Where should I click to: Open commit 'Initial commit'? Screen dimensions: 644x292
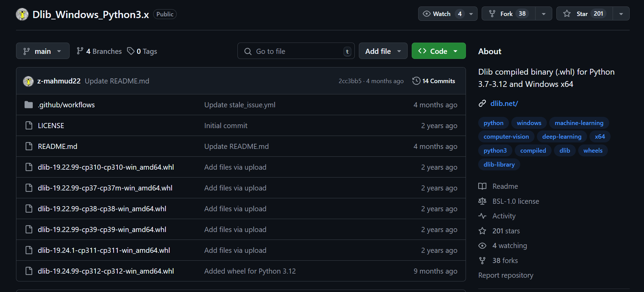tap(226, 126)
